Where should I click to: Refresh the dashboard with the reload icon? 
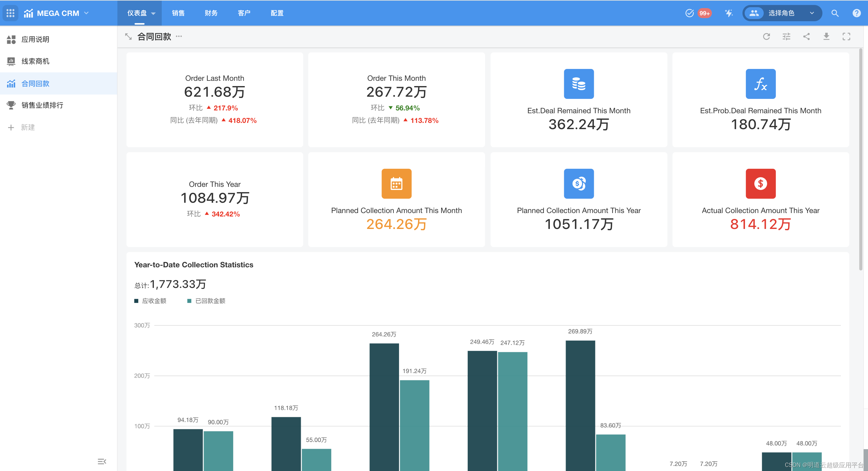tap(766, 36)
